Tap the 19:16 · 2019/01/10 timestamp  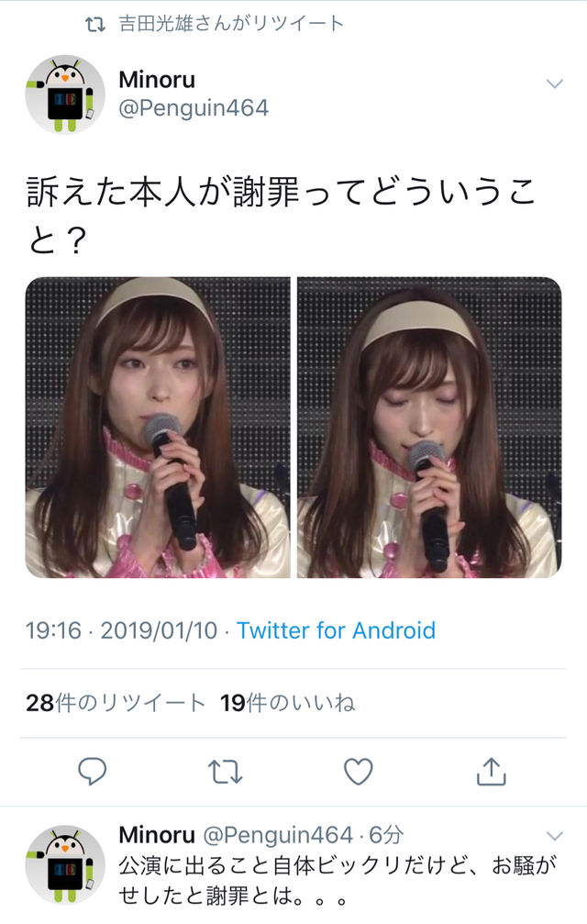coord(121,630)
